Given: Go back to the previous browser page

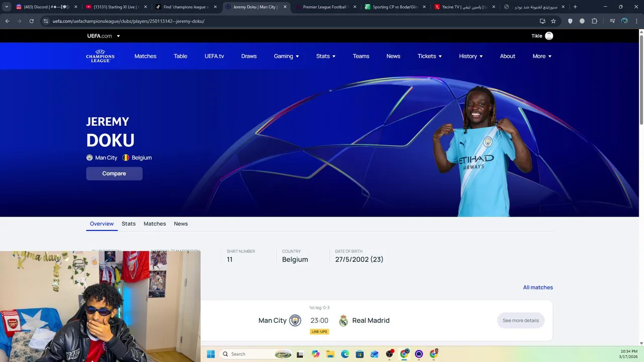Looking at the screenshot, I should tap(7, 21).
